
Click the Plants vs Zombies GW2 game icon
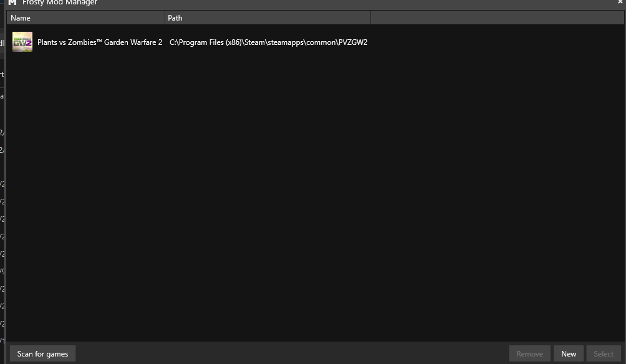click(22, 42)
